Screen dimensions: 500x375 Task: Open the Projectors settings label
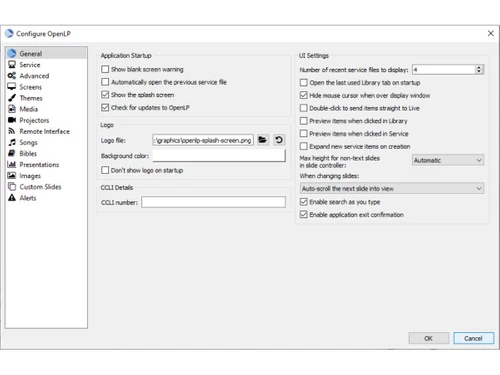pyautogui.click(x=34, y=120)
